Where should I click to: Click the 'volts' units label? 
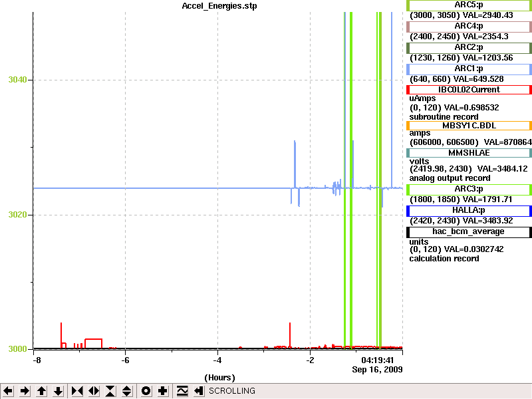click(419, 162)
